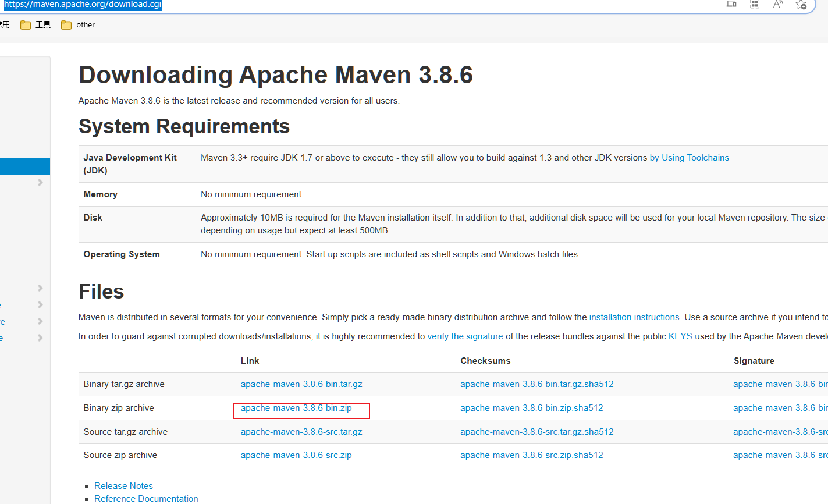Open signature link in Source tar.gz archive row

point(780,432)
